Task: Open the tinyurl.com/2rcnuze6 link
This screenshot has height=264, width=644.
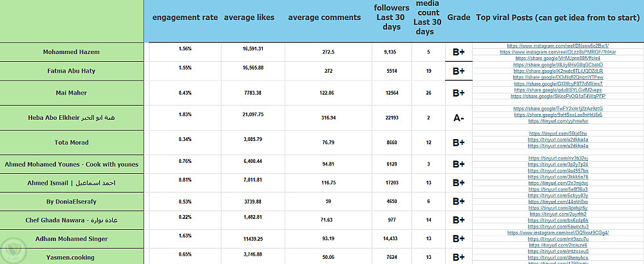Action: [x=558, y=245]
